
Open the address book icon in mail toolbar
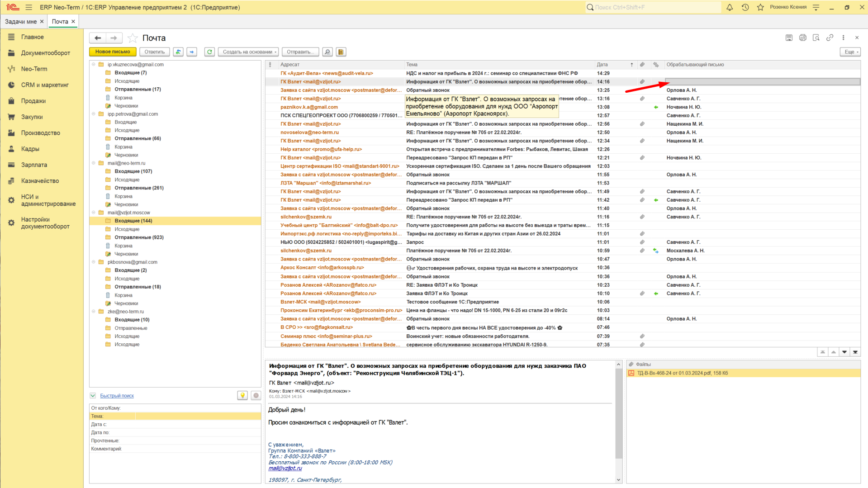[341, 52]
